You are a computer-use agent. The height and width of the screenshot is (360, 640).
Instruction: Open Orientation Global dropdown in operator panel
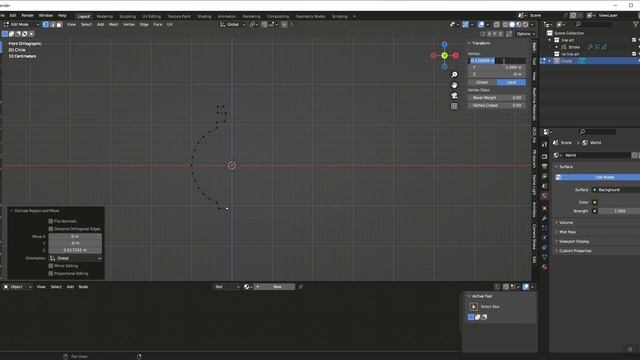point(76,258)
